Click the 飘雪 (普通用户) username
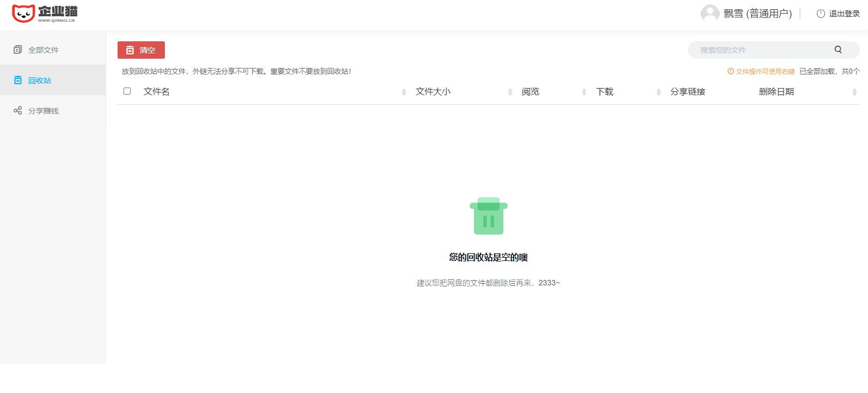The height and width of the screenshot is (393, 868). pos(758,14)
